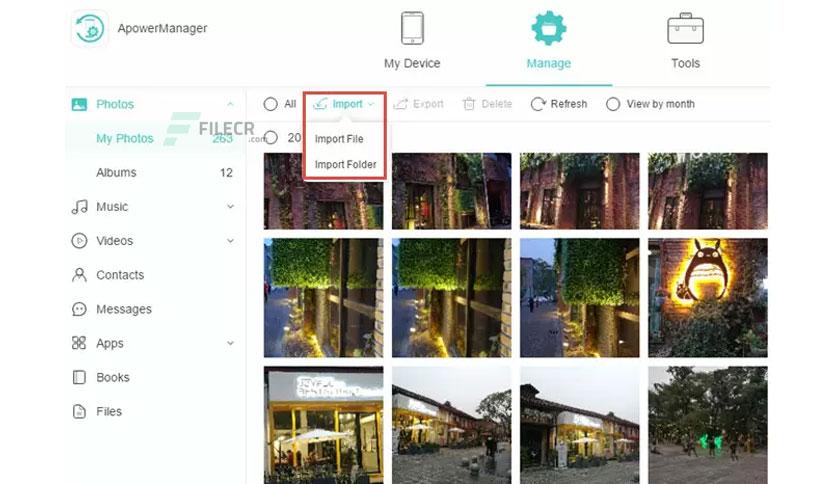Click the Import arrow icon
This screenshot has width=836, height=484.
320,104
